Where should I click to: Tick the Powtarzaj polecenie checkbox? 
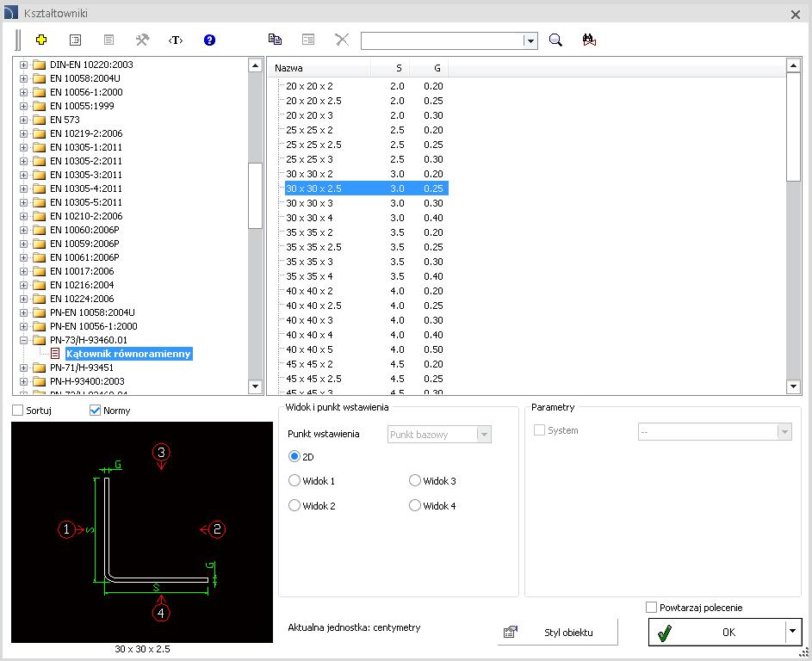652,607
